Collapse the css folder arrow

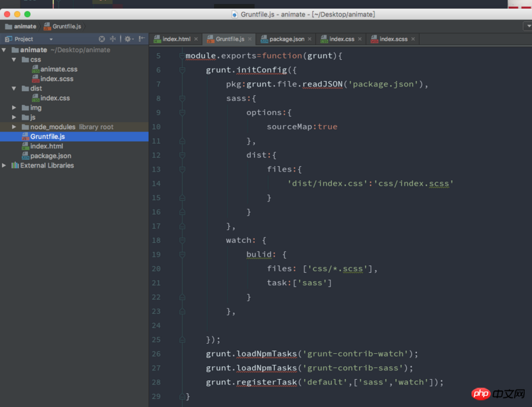click(14, 60)
